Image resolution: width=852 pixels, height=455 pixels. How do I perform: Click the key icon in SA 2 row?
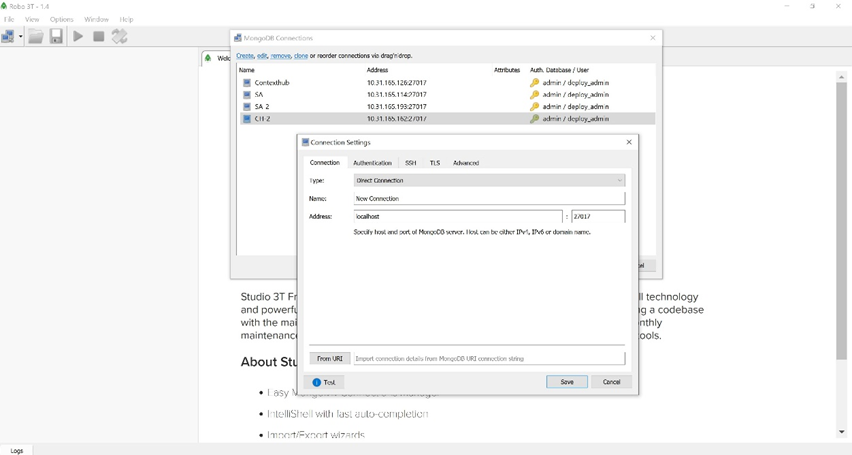(x=535, y=107)
